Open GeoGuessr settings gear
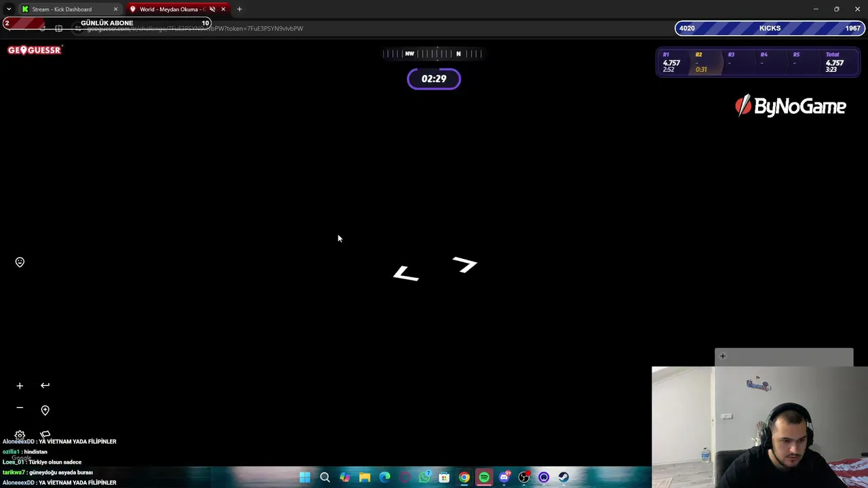The image size is (868, 488). point(20,435)
